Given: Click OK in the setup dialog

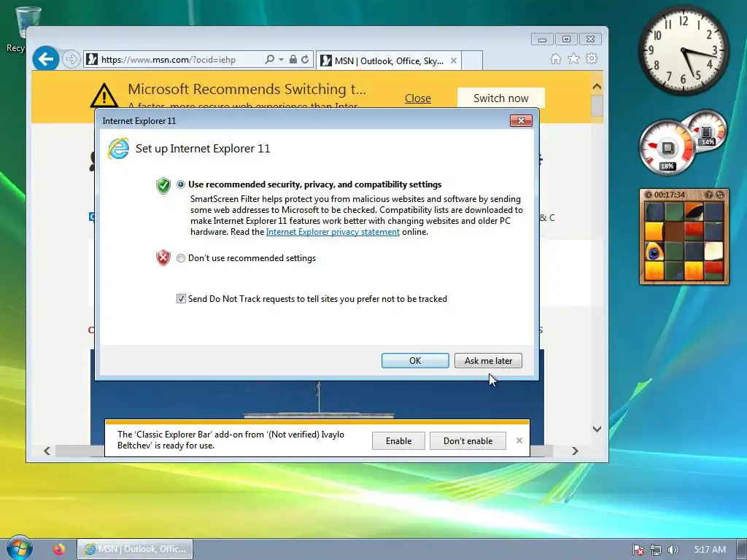Looking at the screenshot, I should [x=415, y=360].
